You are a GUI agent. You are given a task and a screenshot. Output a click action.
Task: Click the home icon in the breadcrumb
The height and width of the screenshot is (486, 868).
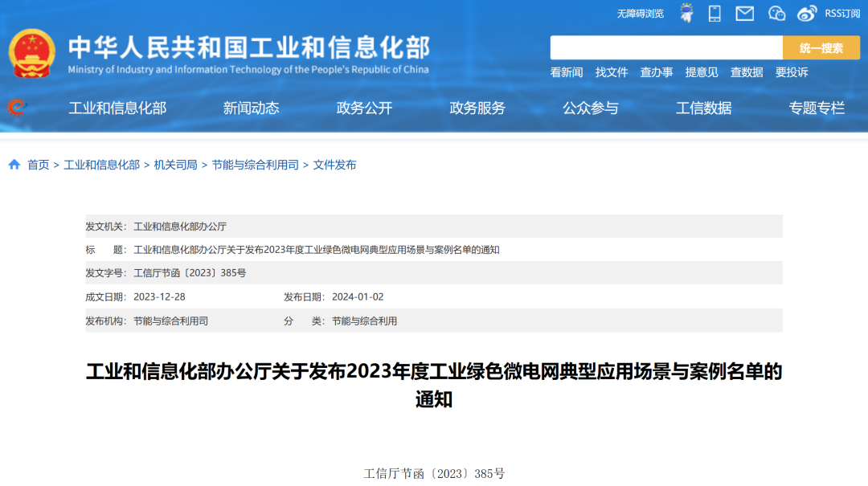14,165
